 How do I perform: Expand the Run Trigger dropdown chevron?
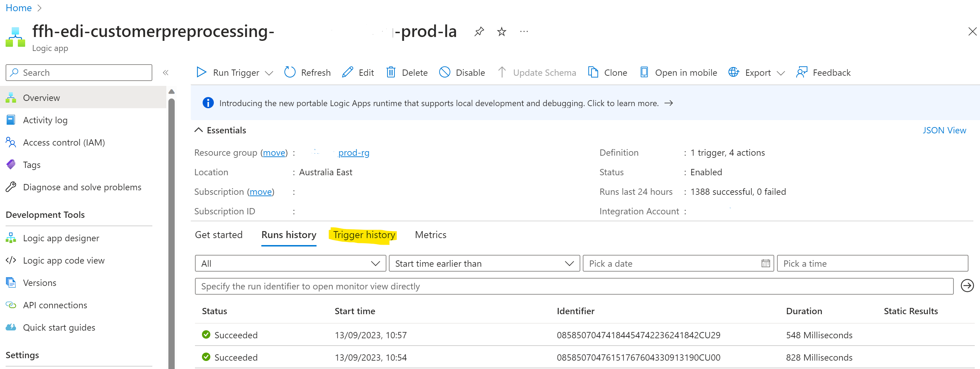269,73
